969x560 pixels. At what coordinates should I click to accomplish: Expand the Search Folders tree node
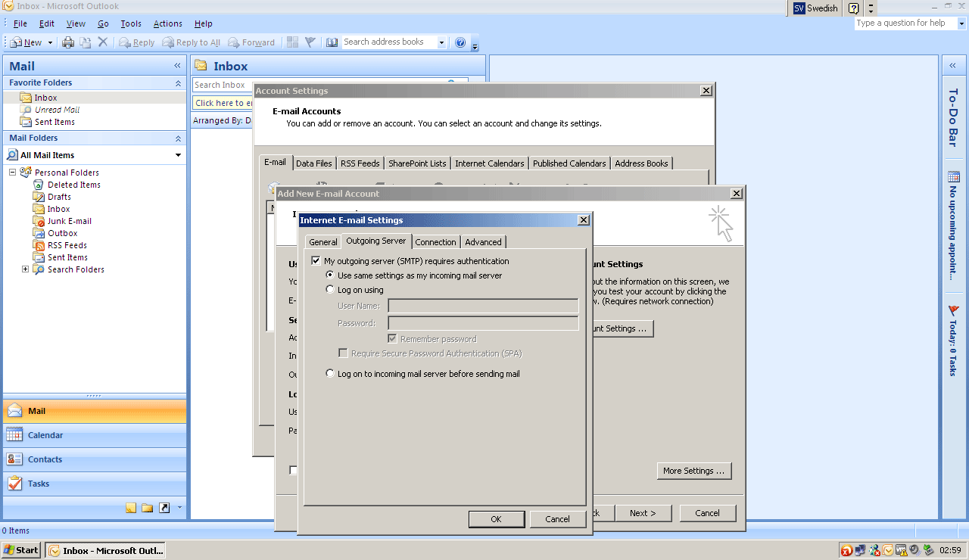coord(25,269)
